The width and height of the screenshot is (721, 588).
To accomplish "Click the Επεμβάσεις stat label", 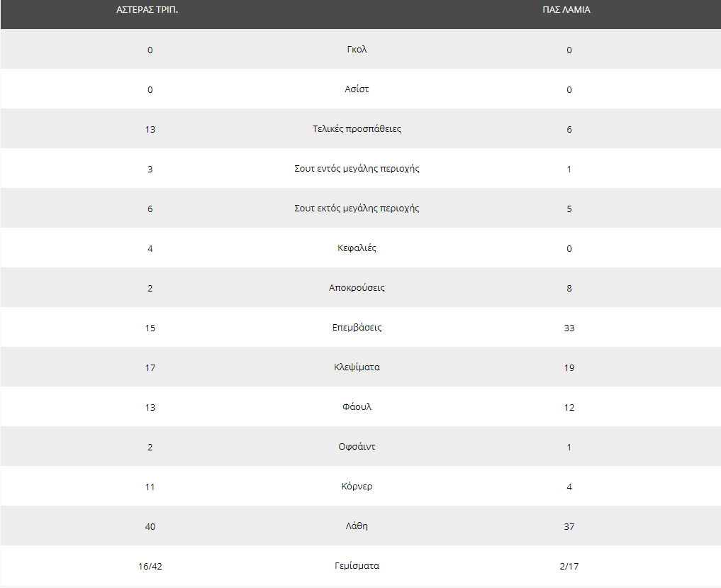I will (357, 327).
